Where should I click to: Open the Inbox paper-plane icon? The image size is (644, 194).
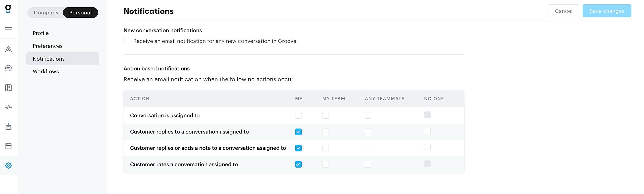click(8, 49)
